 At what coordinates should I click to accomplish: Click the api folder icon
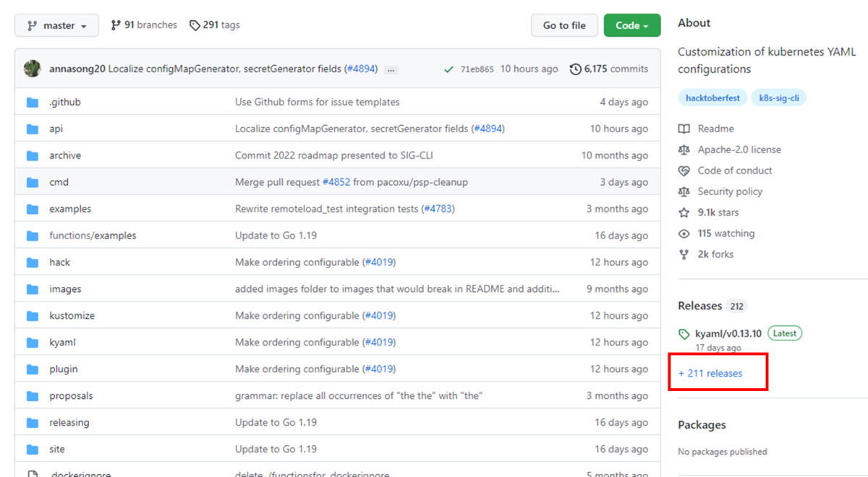(x=33, y=129)
